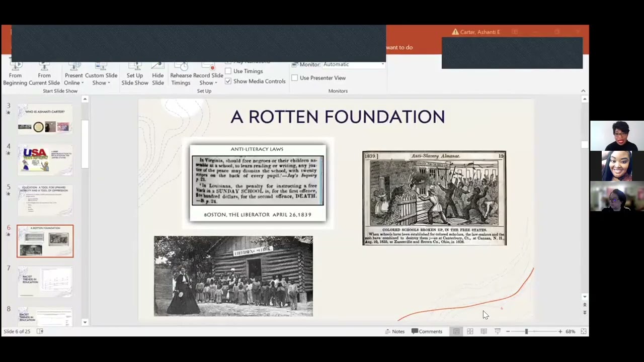Adjust the zoom slider handle
This screenshot has height=362, width=644.
(526, 331)
